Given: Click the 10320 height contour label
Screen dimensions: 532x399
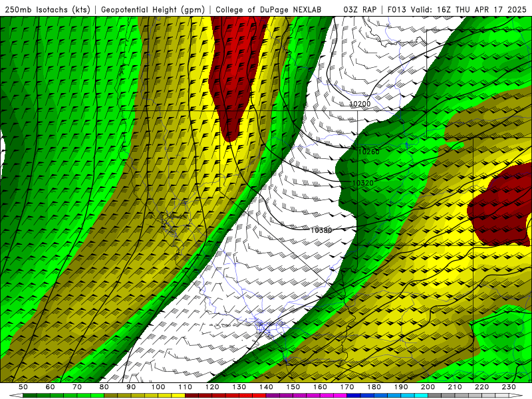Looking at the screenshot, I should point(363,184).
